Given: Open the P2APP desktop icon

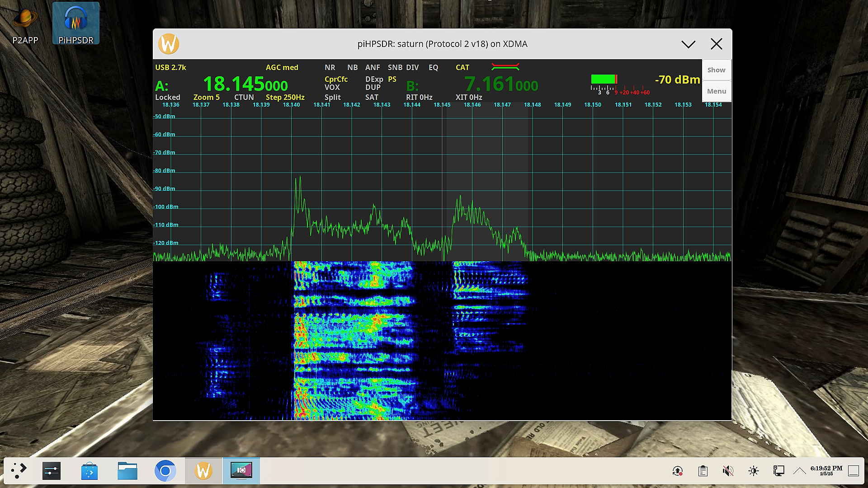Looking at the screenshot, I should click(25, 25).
